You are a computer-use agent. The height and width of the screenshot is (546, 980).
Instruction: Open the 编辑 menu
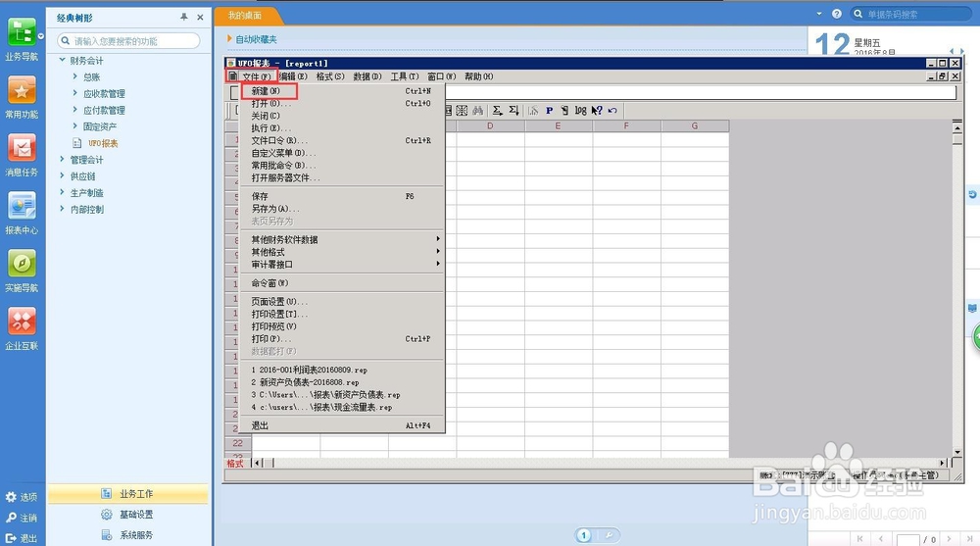(x=293, y=76)
